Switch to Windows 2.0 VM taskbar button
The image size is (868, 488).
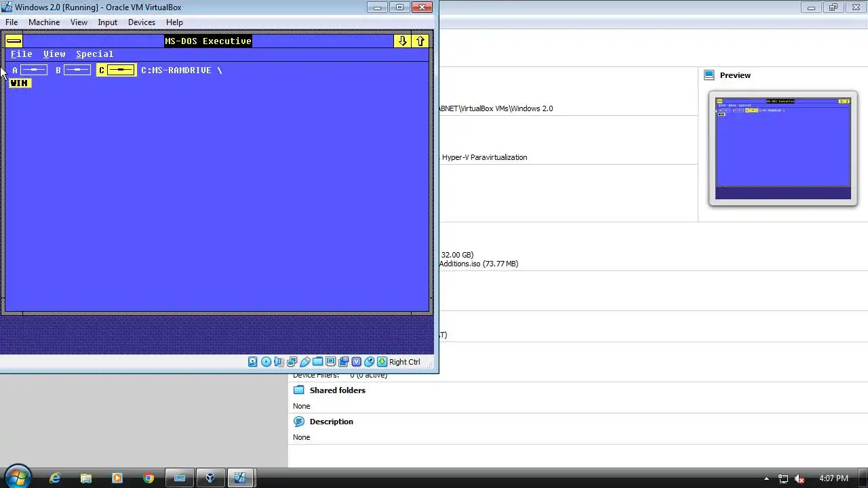click(240, 478)
